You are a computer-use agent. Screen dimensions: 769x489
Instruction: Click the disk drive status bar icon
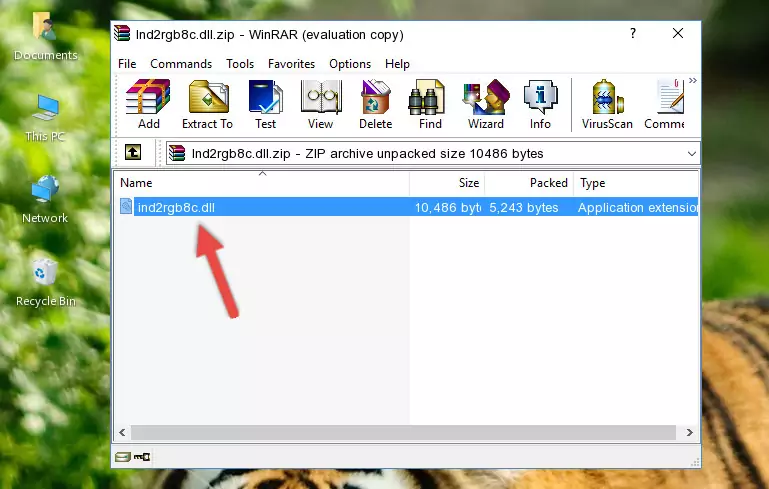point(123,457)
